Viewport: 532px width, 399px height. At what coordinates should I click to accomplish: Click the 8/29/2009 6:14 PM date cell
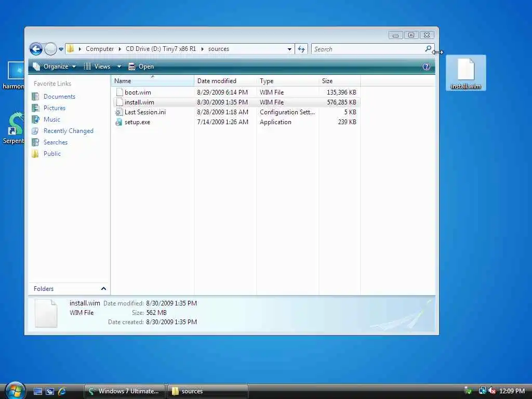[222, 92]
